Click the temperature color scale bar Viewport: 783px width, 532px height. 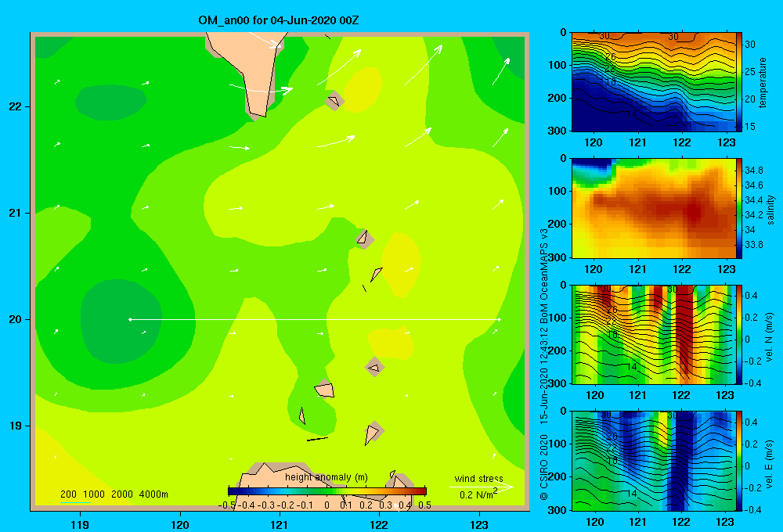coord(739,82)
